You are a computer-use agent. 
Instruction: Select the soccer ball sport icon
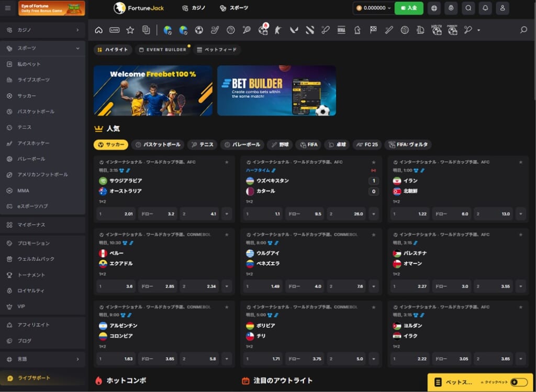click(x=199, y=30)
